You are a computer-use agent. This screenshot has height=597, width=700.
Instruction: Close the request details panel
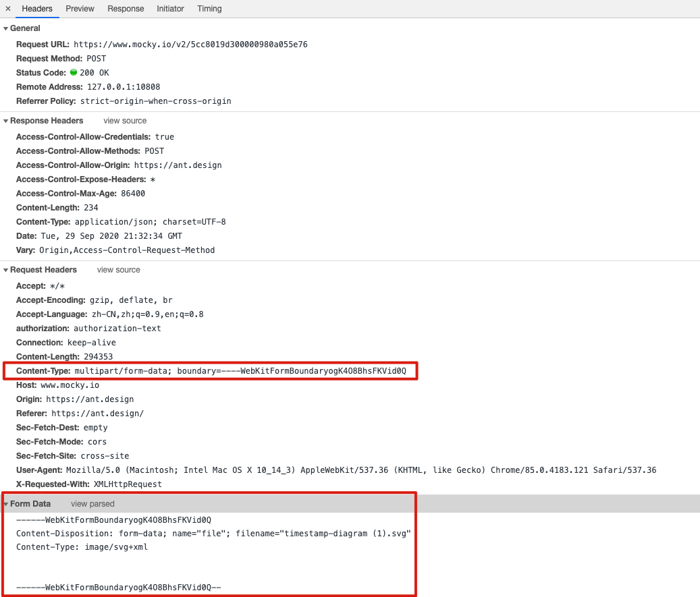point(8,9)
